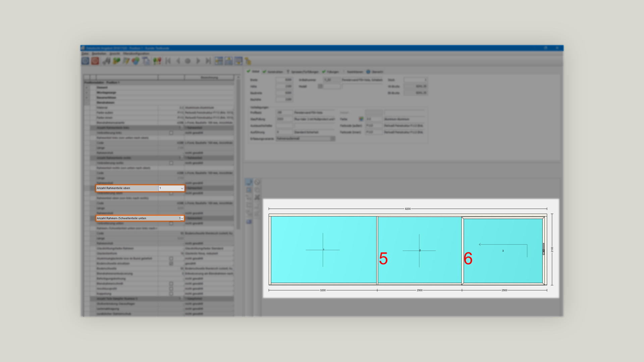
Task: Select glass pane 2 in the drawing
Action: click(420, 250)
